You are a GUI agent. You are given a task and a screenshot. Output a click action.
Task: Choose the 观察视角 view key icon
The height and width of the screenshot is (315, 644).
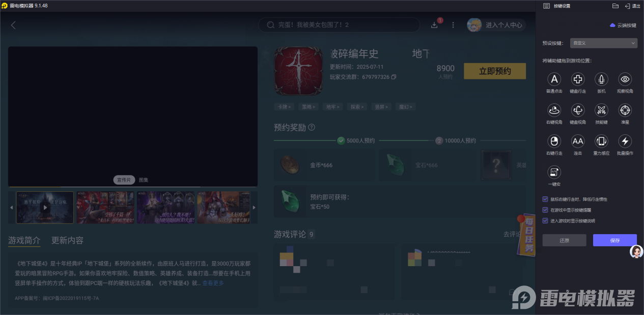point(625,79)
